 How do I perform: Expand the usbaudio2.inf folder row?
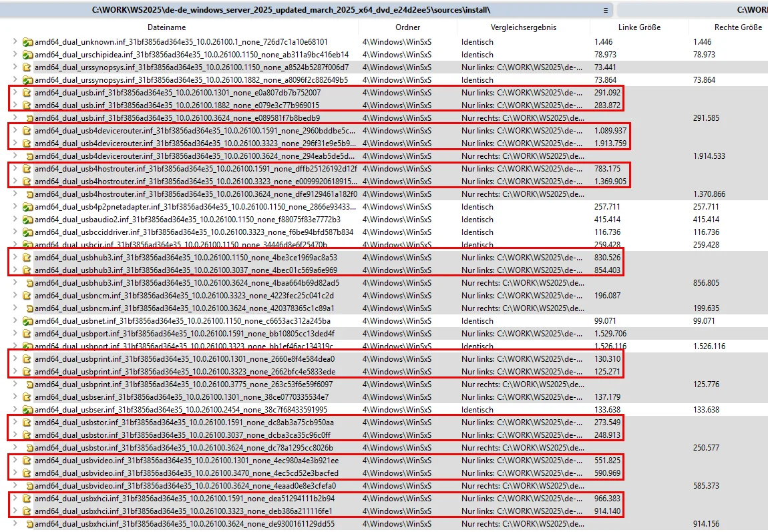pos(15,219)
